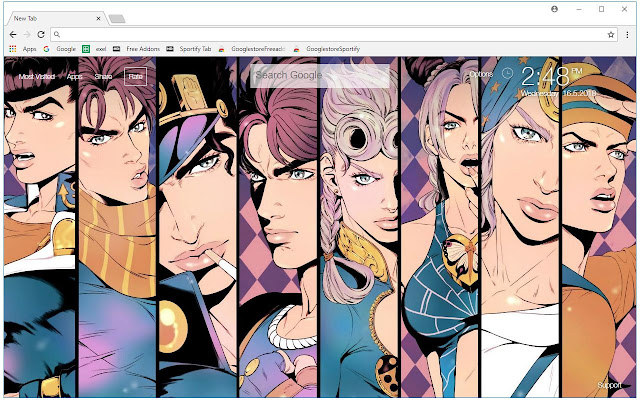This screenshot has width=640, height=400.
Task: Click into the address bar
Action: pos(334,35)
